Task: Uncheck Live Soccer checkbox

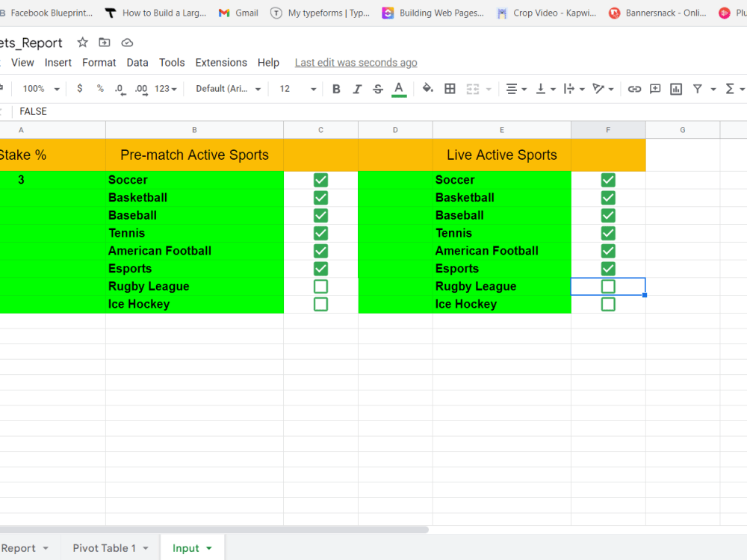Action: (608, 180)
